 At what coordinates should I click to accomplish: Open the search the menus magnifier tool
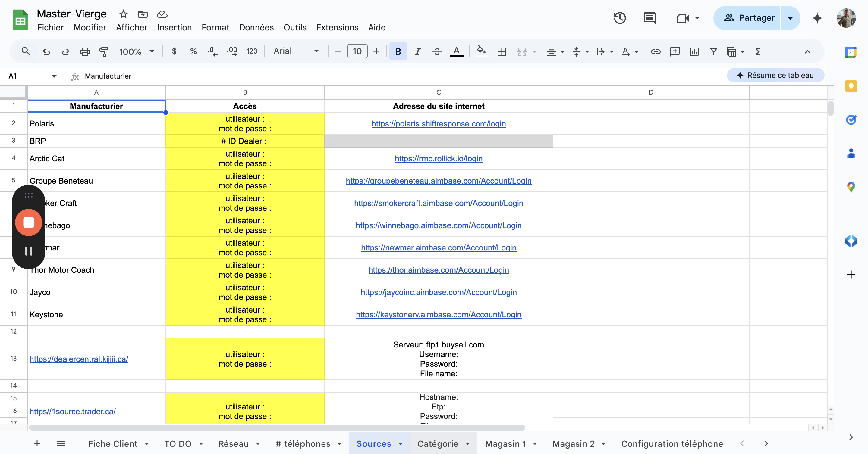(26, 51)
